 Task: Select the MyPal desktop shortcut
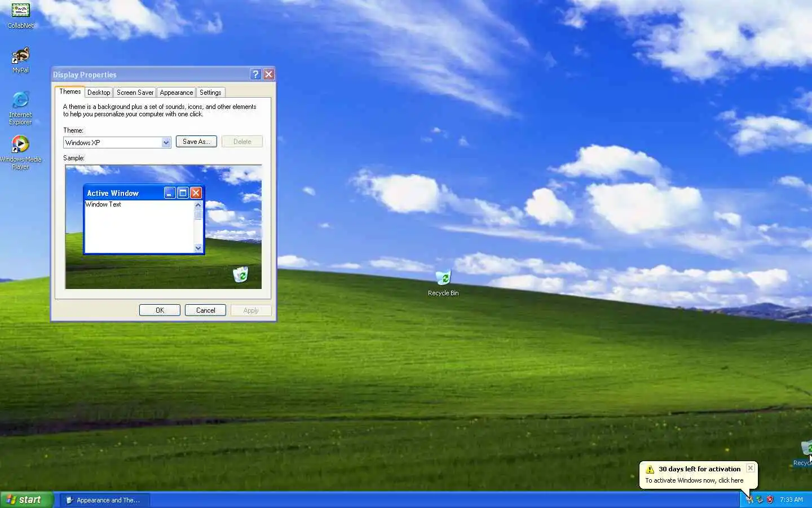point(20,60)
